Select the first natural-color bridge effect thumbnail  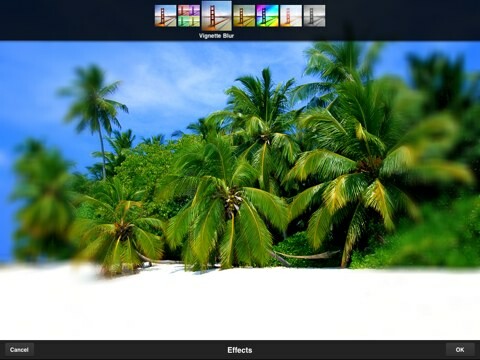165,16
